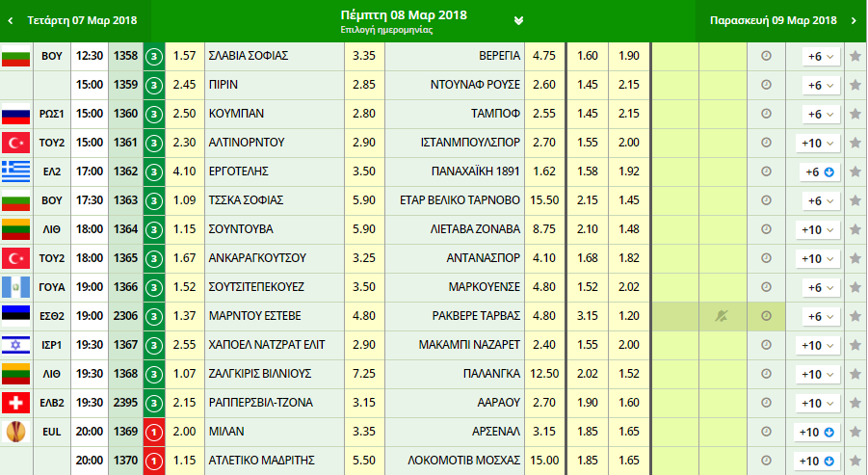Toggle favorite star for ΤΣΣΚΑ ΣΟΦΙΑΣ match
This screenshot has height=475, width=868.
click(x=855, y=200)
